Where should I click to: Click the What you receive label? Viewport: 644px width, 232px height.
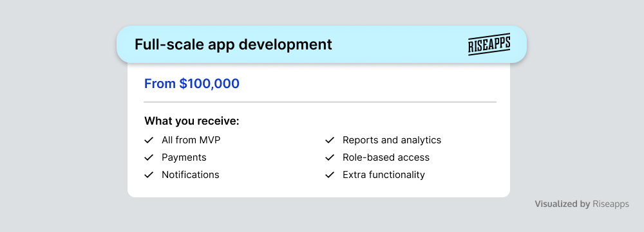pos(192,121)
